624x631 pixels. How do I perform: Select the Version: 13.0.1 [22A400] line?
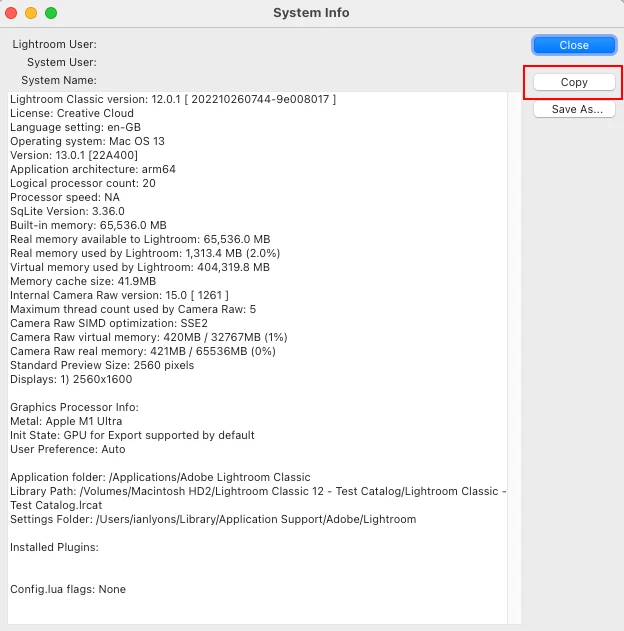pos(74,155)
